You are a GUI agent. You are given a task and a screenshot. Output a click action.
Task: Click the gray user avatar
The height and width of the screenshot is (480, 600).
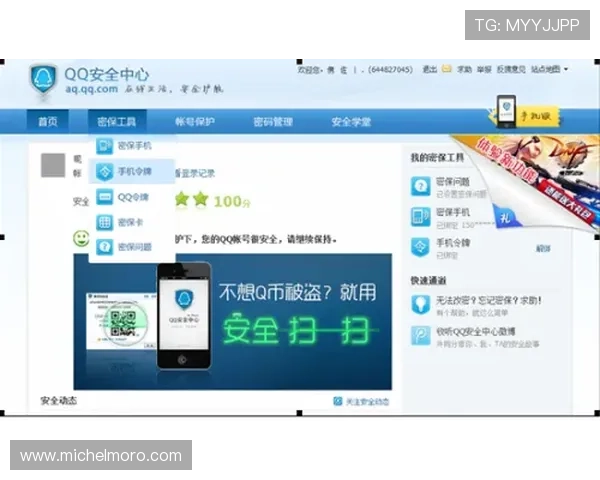[53, 165]
